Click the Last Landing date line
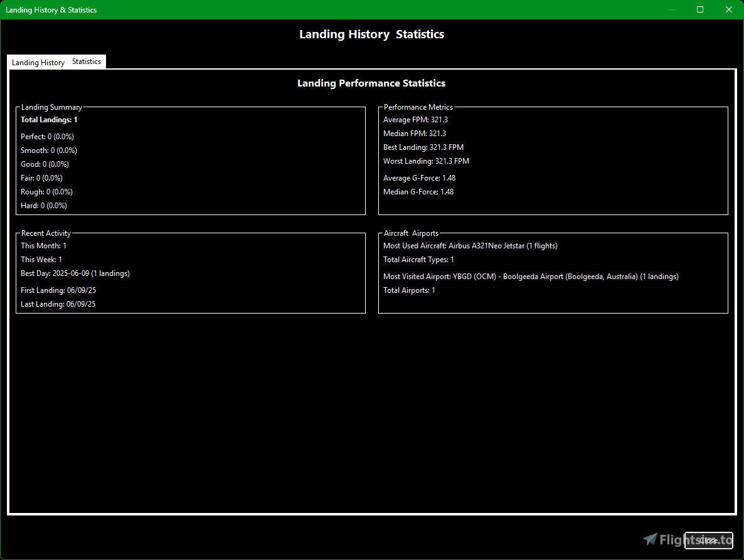744x560 pixels. 58,304
